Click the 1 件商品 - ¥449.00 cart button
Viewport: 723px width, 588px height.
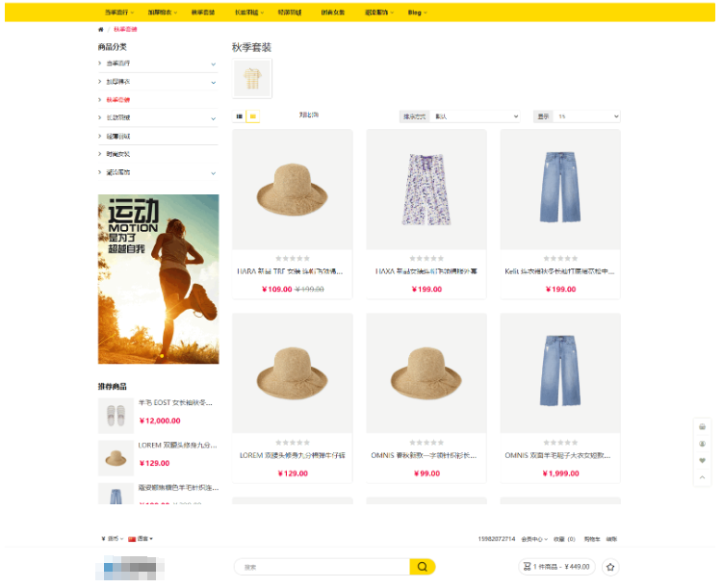tap(556, 567)
